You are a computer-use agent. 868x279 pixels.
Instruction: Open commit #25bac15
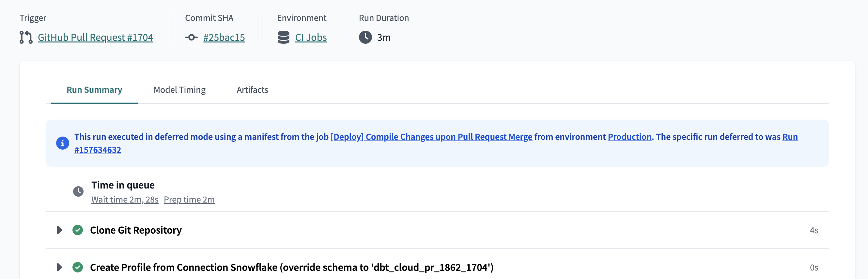click(x=224, y=38)
